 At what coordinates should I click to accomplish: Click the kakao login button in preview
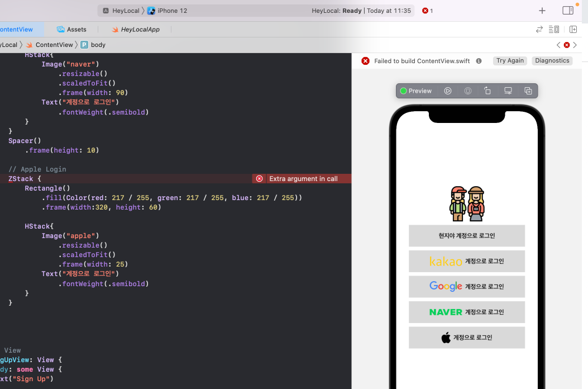466,262
